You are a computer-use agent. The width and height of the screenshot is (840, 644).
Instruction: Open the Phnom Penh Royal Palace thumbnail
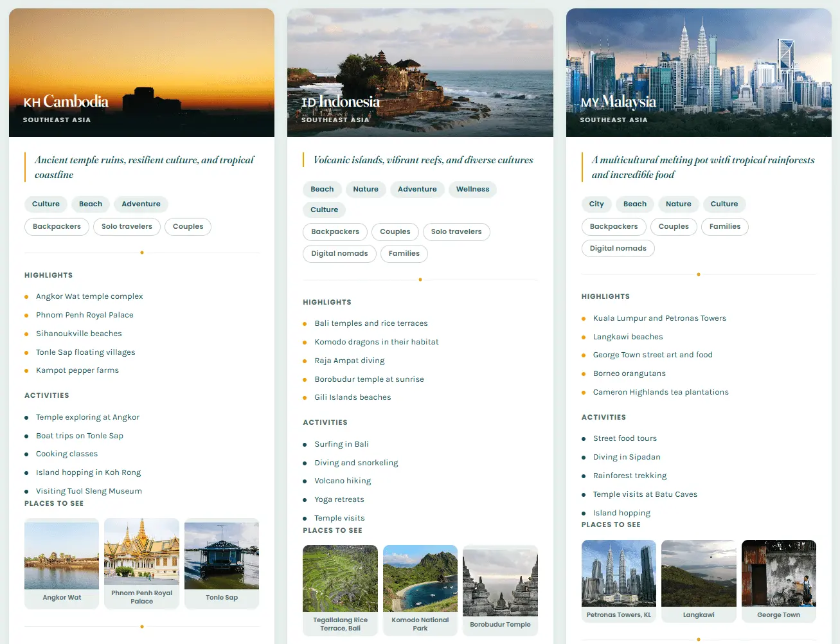pyautogui.click(x=141, y=564)
